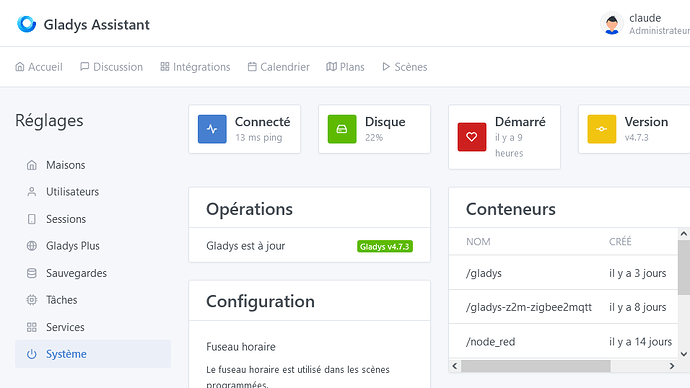Image resolution: width=690 pixels, height=388 pixels.
Task: Click the v4.7.3 version value
Action: pyautogui.click(x=637, y=138)
